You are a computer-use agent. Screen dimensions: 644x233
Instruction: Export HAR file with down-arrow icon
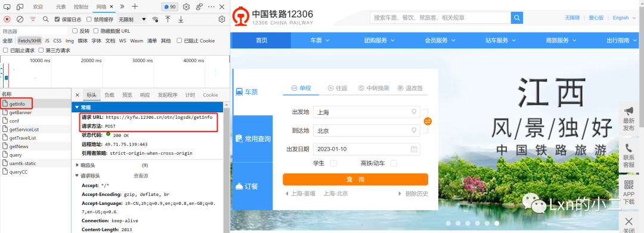(181, 19)
